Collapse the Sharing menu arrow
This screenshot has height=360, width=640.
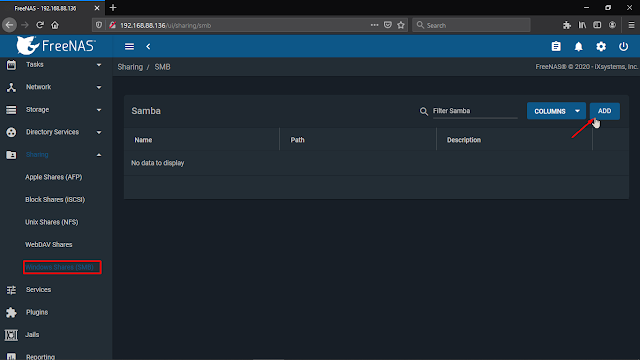99,155
